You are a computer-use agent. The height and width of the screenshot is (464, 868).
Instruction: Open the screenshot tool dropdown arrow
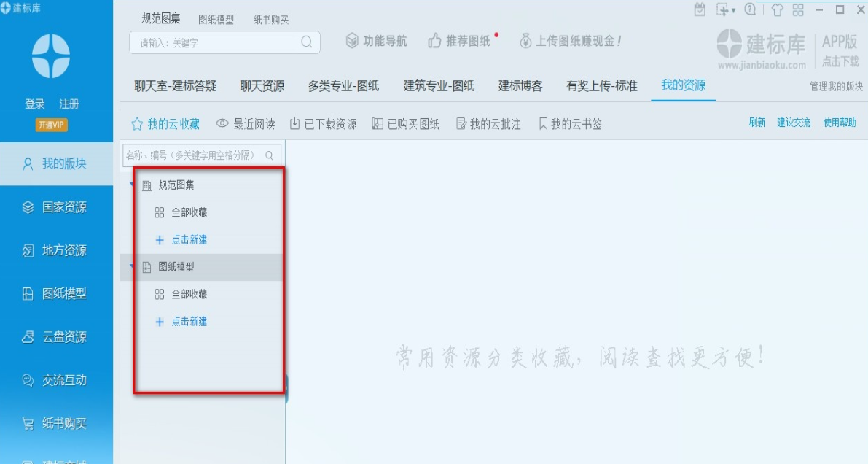[x=733, y=10]
